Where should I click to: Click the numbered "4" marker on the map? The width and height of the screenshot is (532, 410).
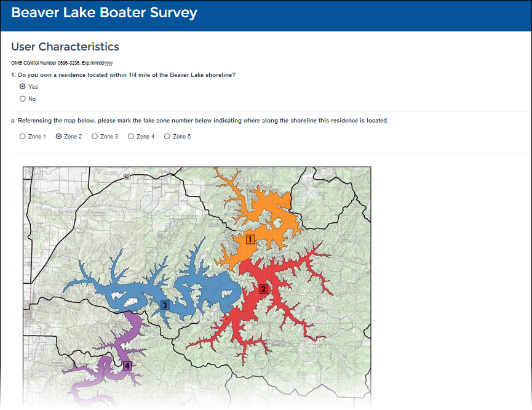coord(127,366)
